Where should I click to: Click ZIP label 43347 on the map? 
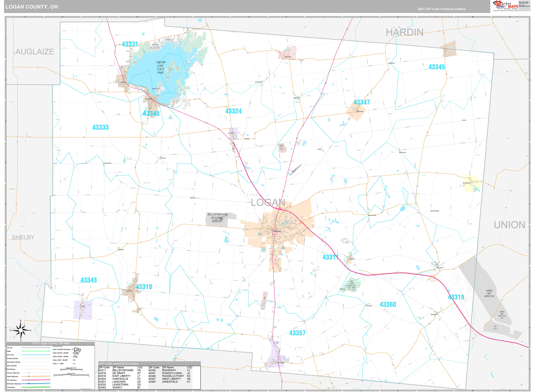[x=362, y=102]
